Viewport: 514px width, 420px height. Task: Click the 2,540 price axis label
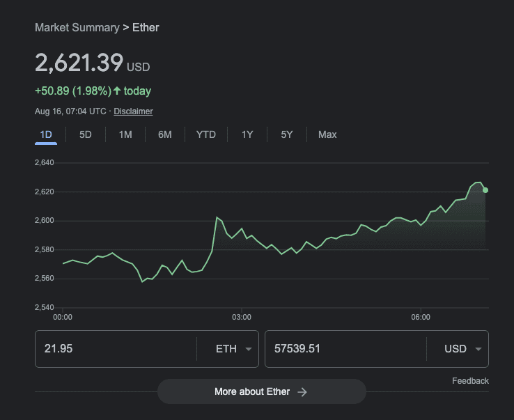click(45, 307)
